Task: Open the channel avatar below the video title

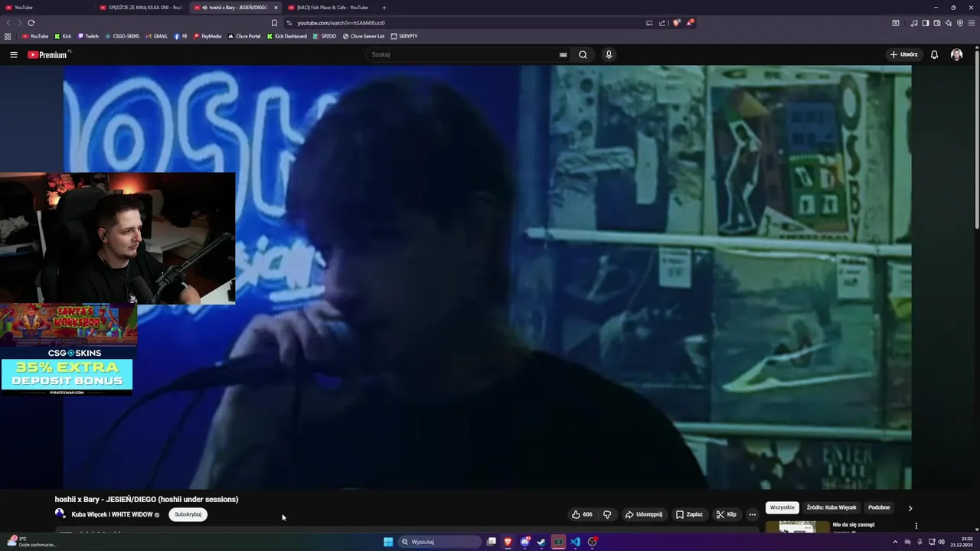Action: point(60,514)
